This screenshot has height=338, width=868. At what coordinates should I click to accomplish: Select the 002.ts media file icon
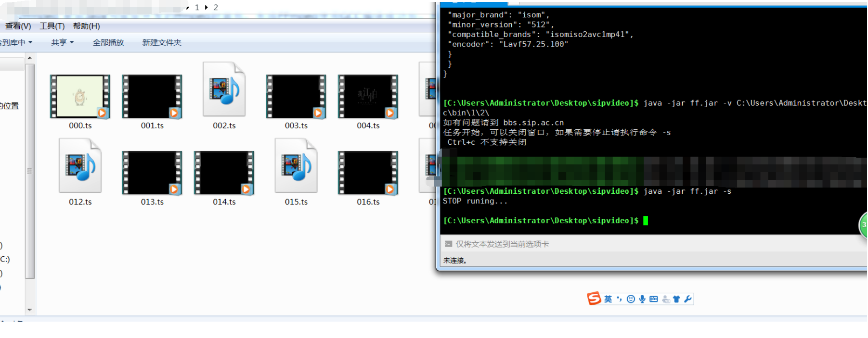click(224, 89)
